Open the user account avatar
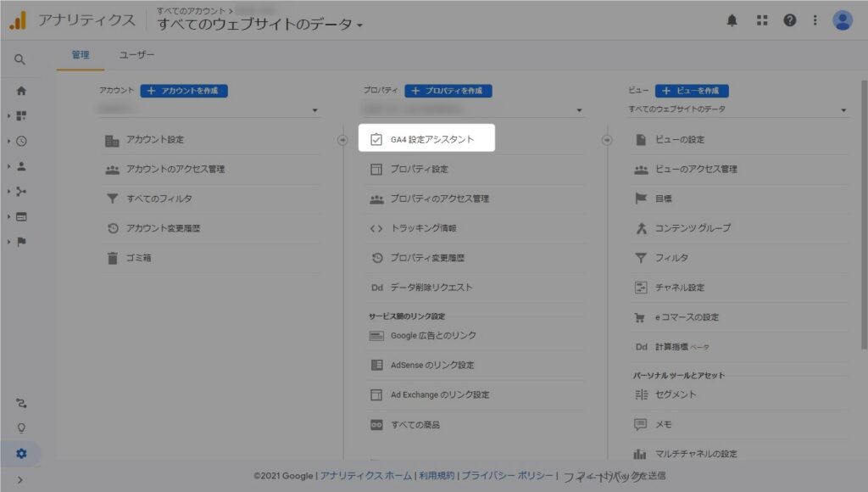The height and width of the screenshot is (492, 868). (x=842, y=20)
